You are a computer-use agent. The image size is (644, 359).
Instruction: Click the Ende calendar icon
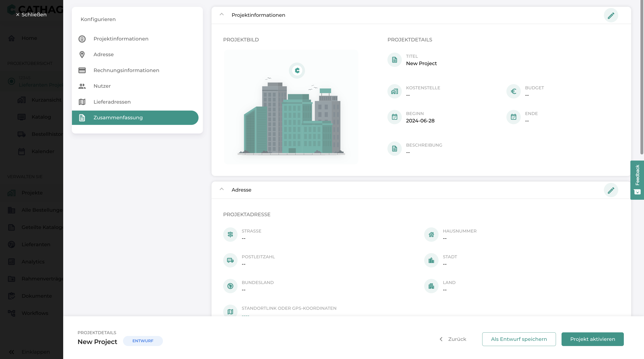click(514, 117)
